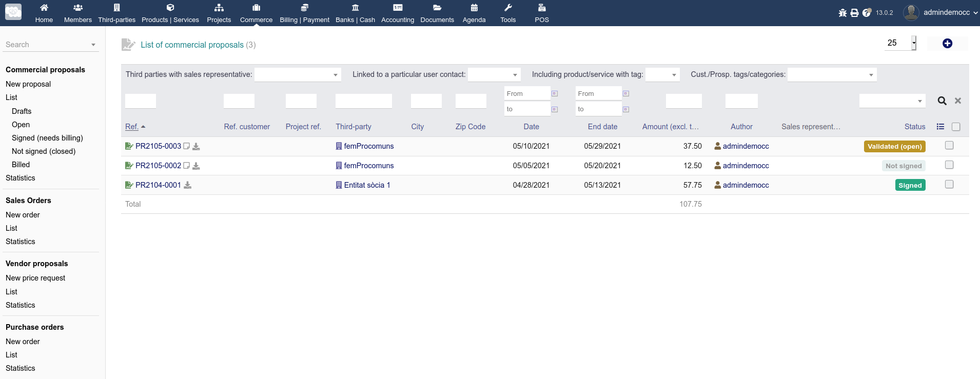The width and height of the screenshot is (980, 379).
Task: Download PDF of PR2105-0003
Action: (196, 147)
